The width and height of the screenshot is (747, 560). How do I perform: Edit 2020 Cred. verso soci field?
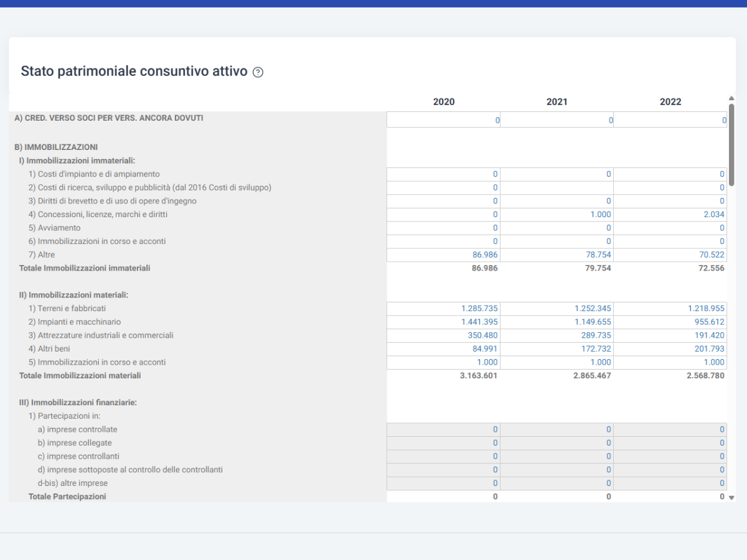click(443, 119)
